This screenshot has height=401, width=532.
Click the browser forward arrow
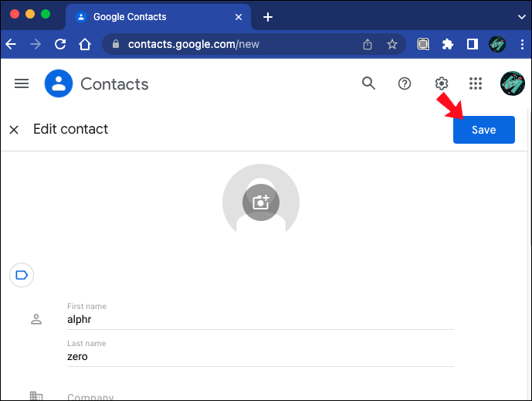36,44
